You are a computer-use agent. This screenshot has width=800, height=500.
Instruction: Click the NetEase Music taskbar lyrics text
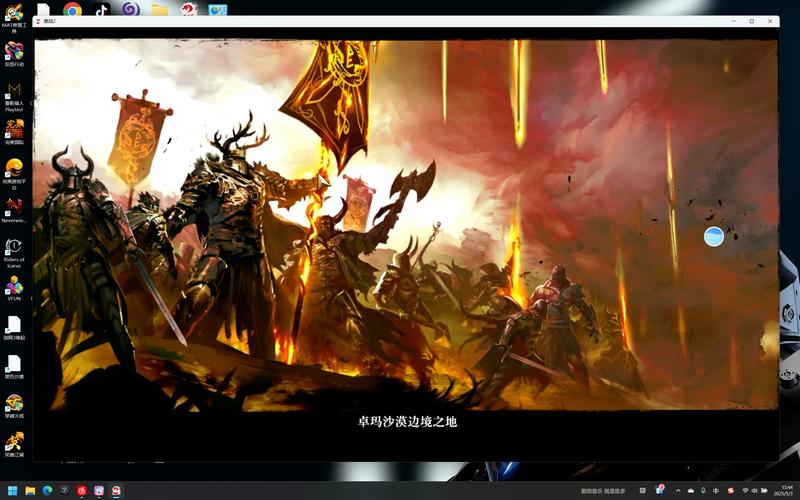tap(603, 491)
